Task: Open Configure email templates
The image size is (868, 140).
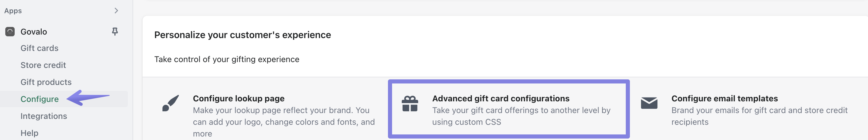Action: pos(724,99)
